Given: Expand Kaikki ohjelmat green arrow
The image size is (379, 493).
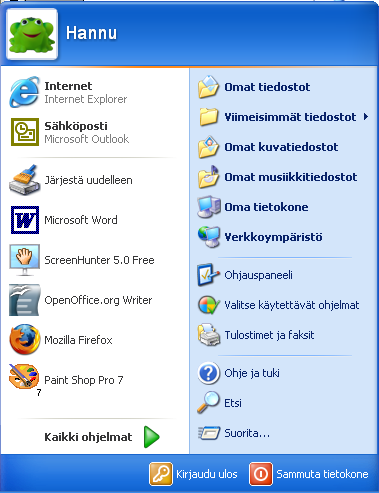Looking at the screenshot, I should (152, 437).
